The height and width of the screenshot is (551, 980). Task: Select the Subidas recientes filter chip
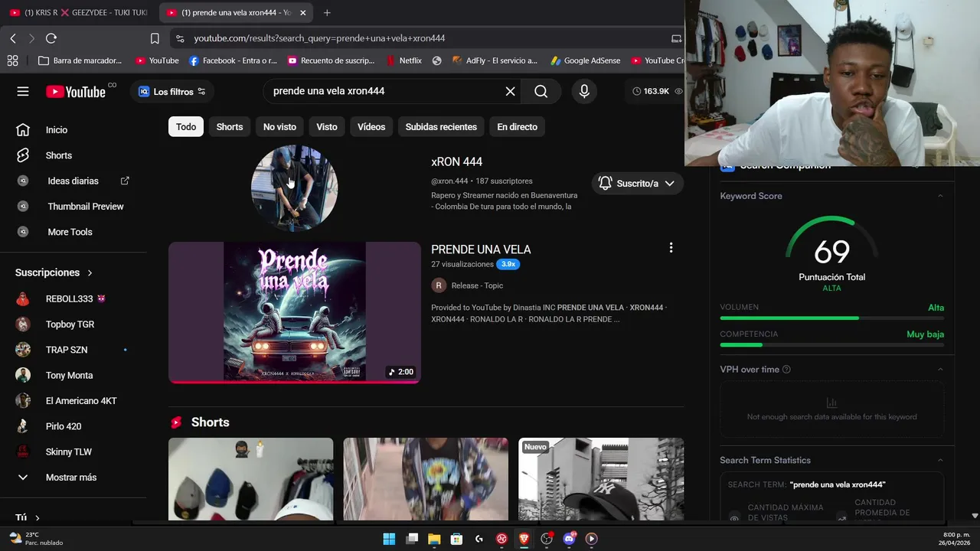pyautogui.click(x=441, y=127)
